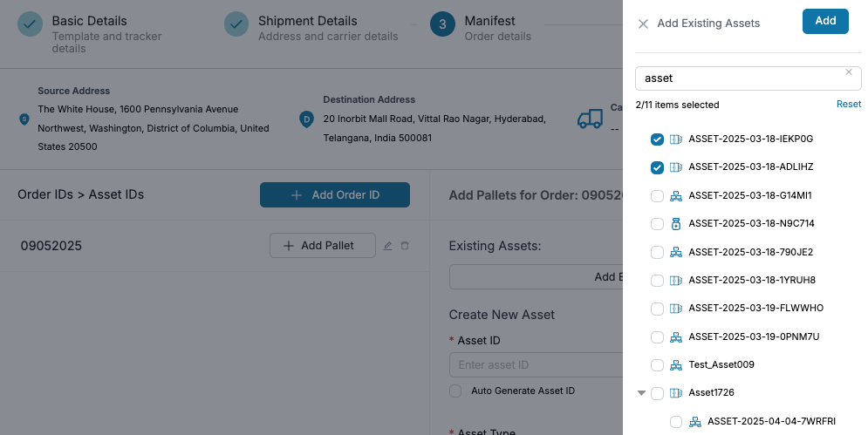Screen dimensions: 868x435
Task: Close the Add Existing Assets panel
Action: (643, 24)
